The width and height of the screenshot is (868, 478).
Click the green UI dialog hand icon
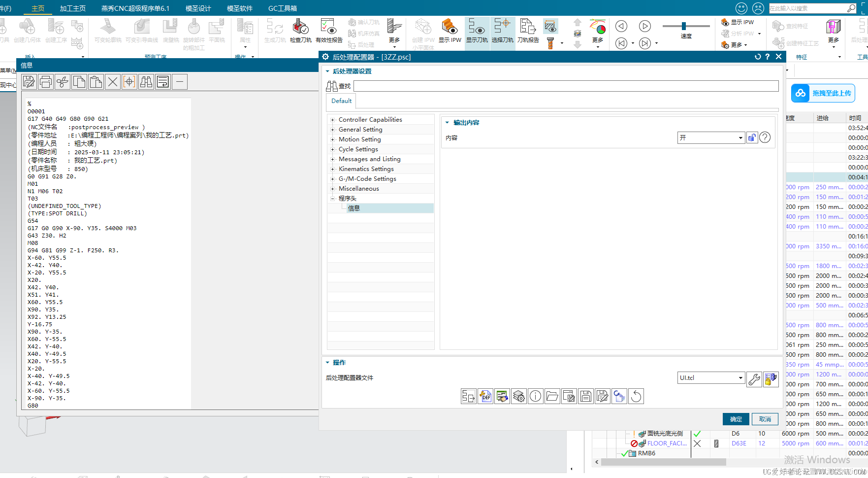click(502, 396)
